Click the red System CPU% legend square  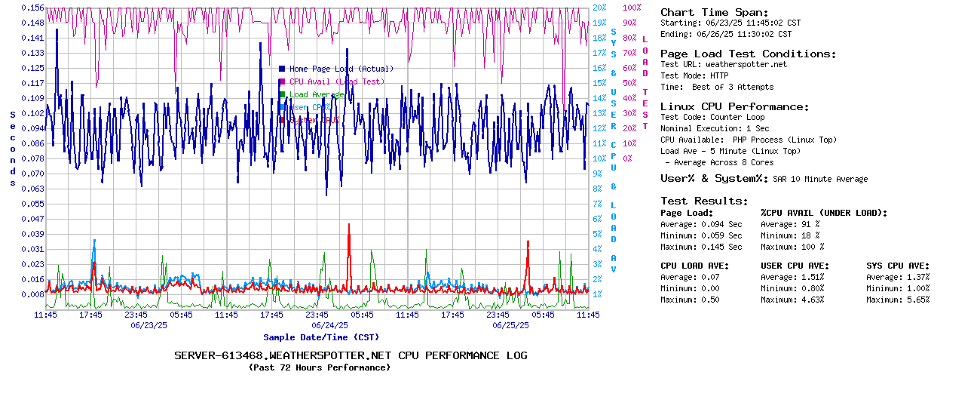click(282, 120)
